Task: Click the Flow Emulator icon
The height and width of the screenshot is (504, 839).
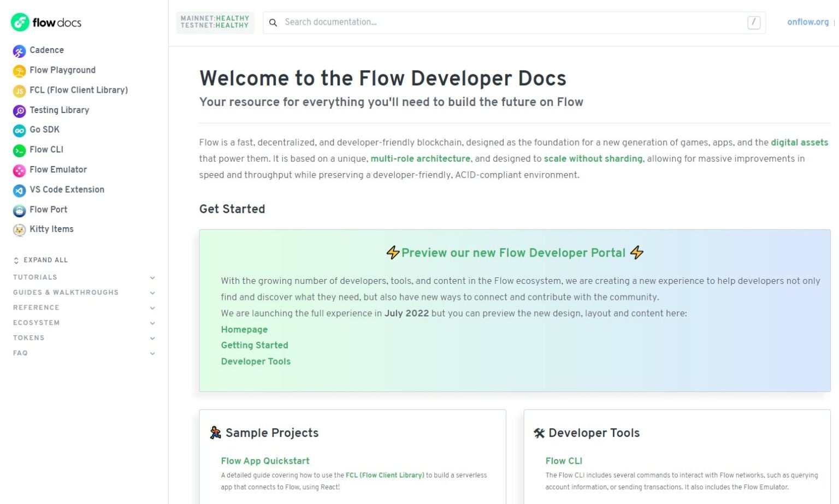Action: (x=19, y=170)
